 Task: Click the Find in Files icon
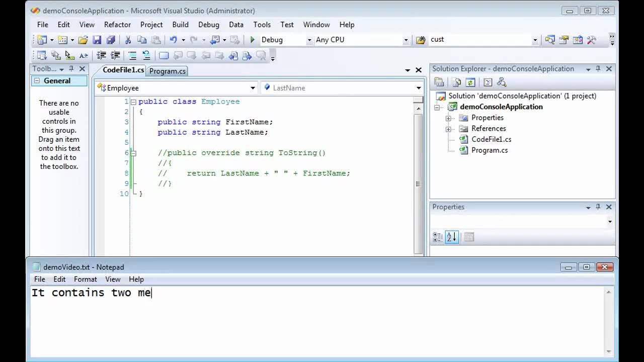[421, 40]
